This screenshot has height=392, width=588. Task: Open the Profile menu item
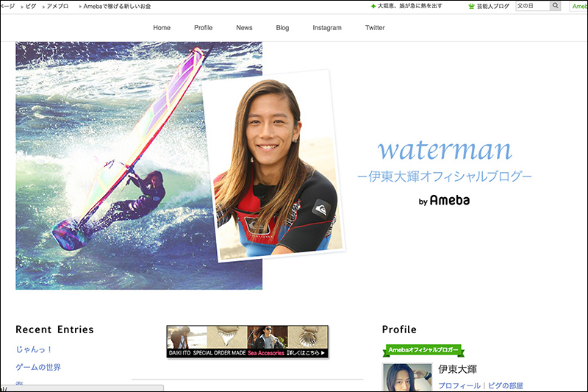[x=204, y=28]
